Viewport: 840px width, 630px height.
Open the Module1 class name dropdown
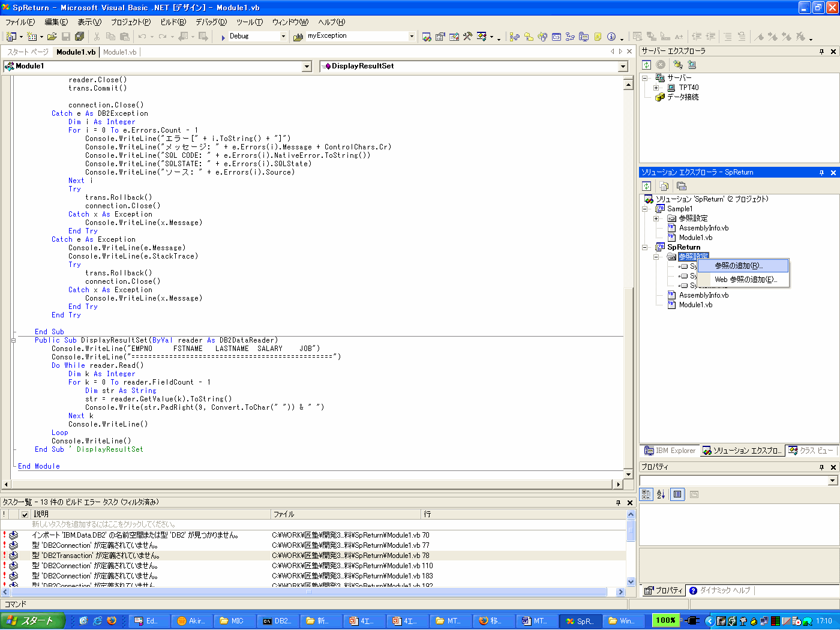pos(307,66)
